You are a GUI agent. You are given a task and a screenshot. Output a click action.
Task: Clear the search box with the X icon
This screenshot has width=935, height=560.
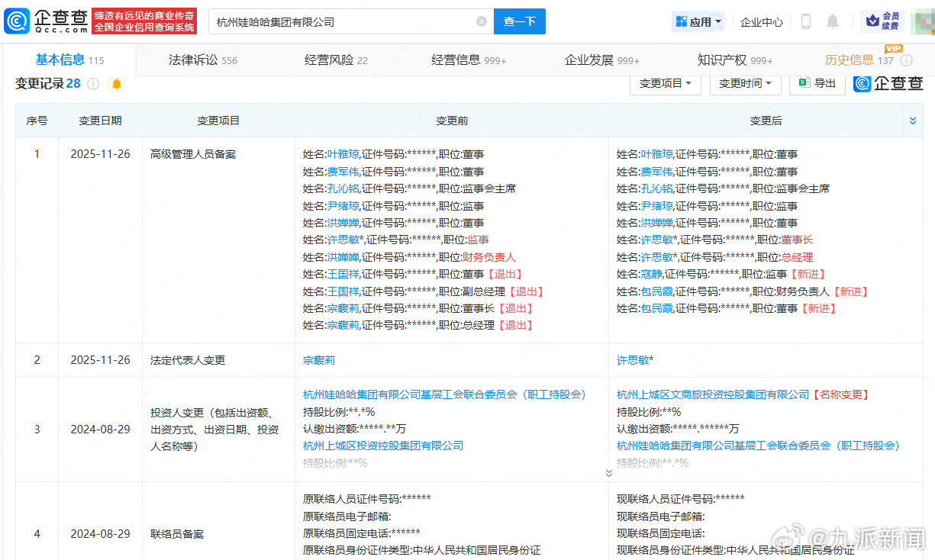[481, 21]
